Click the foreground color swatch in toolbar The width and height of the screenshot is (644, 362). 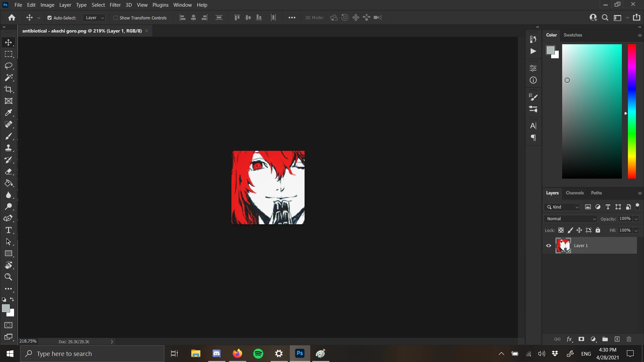point(5,308)
